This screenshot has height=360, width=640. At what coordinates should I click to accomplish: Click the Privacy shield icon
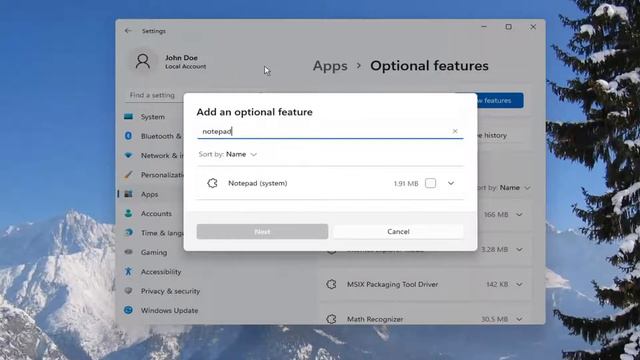[129, 291]
